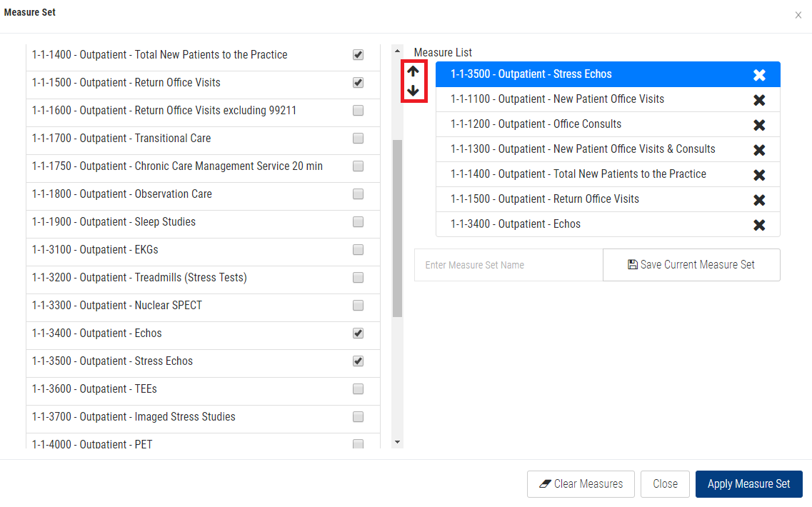Check the Nuclear SPECT measure
This screenshot has height=507, width=812.
(358, 306)
